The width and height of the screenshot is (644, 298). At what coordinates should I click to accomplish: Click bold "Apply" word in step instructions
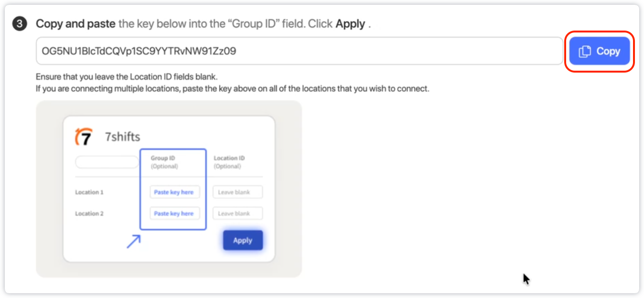[x=350, y=24]
